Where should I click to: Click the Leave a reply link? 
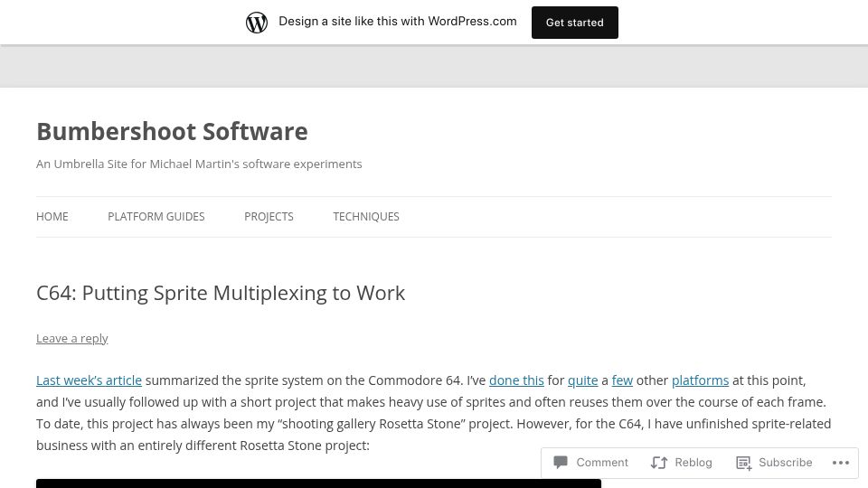(x=72, y=338)
